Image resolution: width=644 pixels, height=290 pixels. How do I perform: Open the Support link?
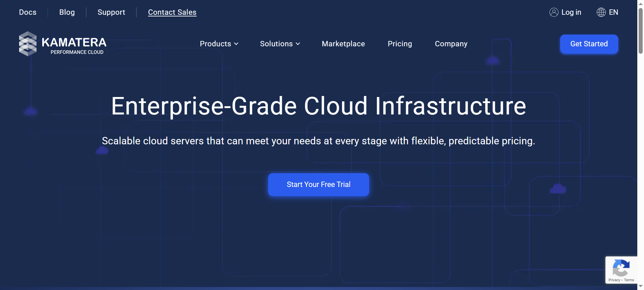point(111,12)
